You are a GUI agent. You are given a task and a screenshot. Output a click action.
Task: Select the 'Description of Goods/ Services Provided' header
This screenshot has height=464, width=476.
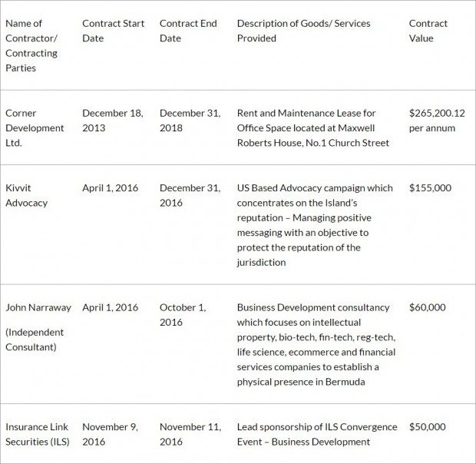(303, 31)
